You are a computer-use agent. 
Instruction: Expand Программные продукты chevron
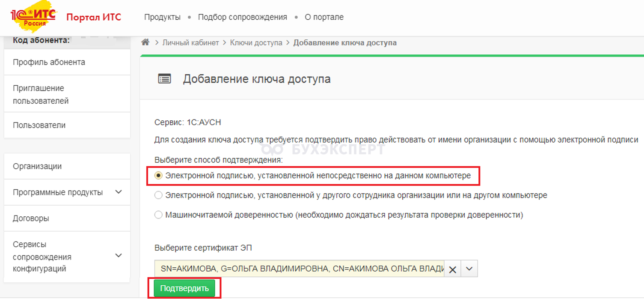pyautogui.click(x=119, y=192)
